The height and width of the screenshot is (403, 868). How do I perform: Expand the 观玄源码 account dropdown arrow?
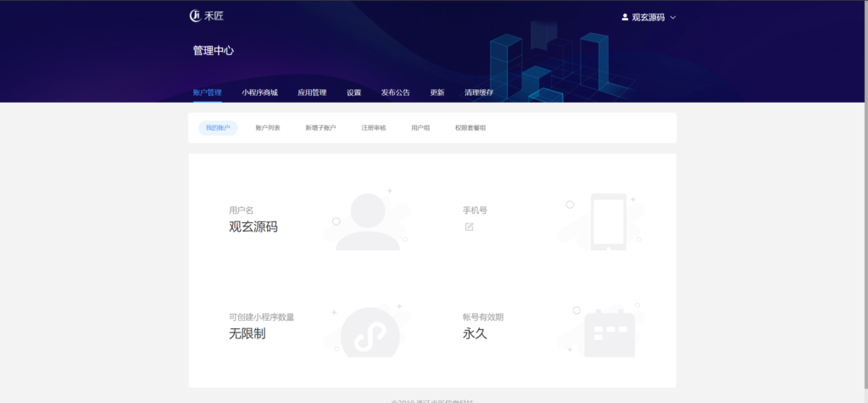(x=673, y=17)
